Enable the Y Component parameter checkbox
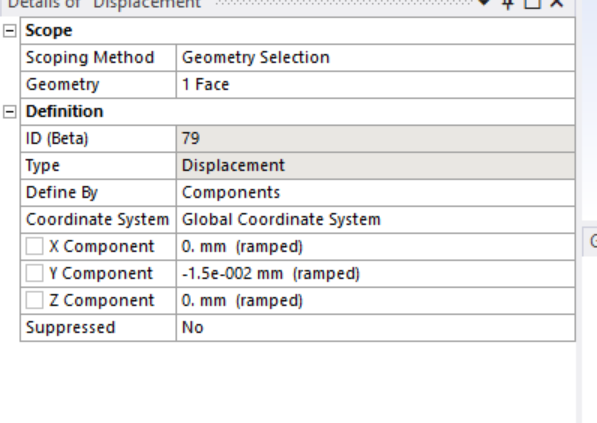 tap(34, 273)
